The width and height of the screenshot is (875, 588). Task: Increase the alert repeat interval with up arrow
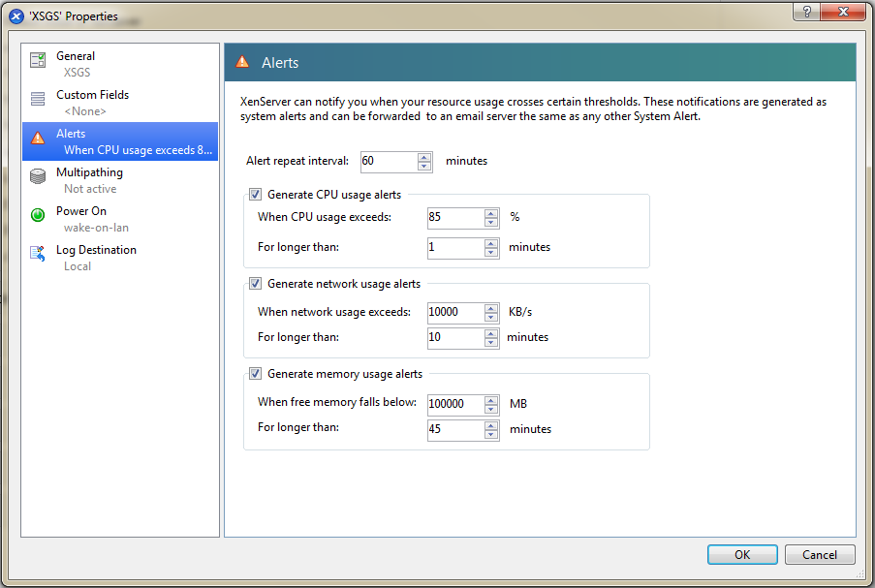tap(424, 157)
